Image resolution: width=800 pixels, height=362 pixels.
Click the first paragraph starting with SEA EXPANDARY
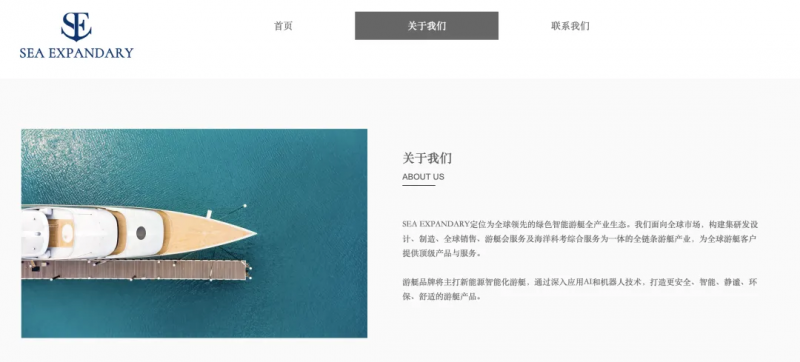[580, 239]
